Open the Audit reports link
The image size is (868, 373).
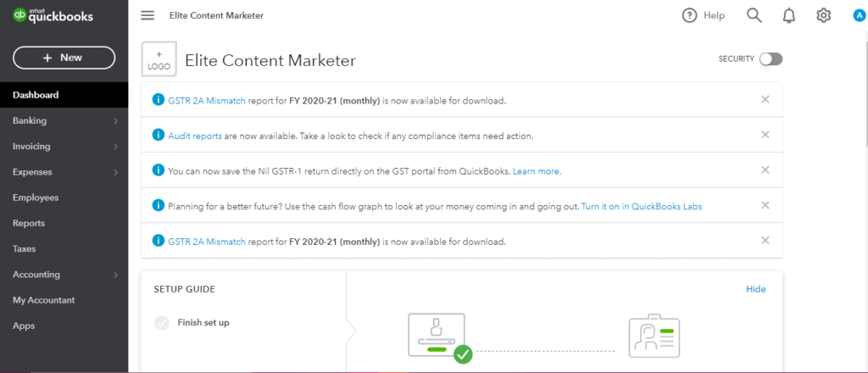(195, 136)
